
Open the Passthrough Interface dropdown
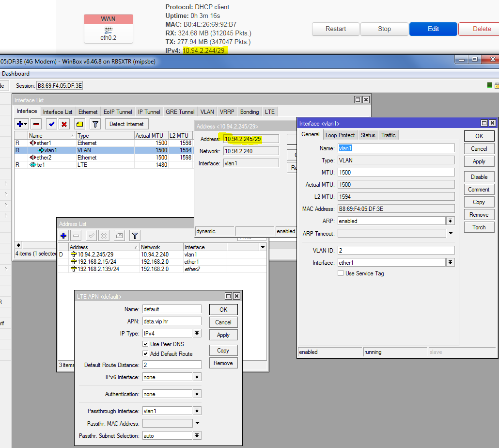point(197,410)
